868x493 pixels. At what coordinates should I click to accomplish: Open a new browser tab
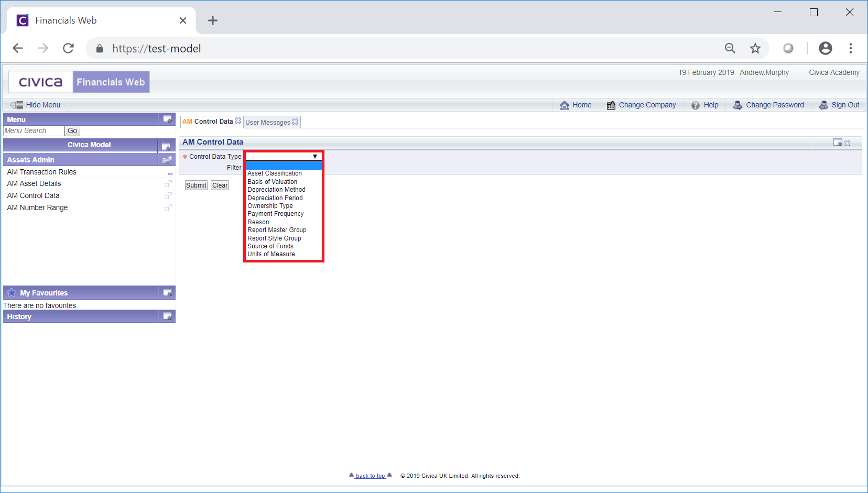[212, 20]
